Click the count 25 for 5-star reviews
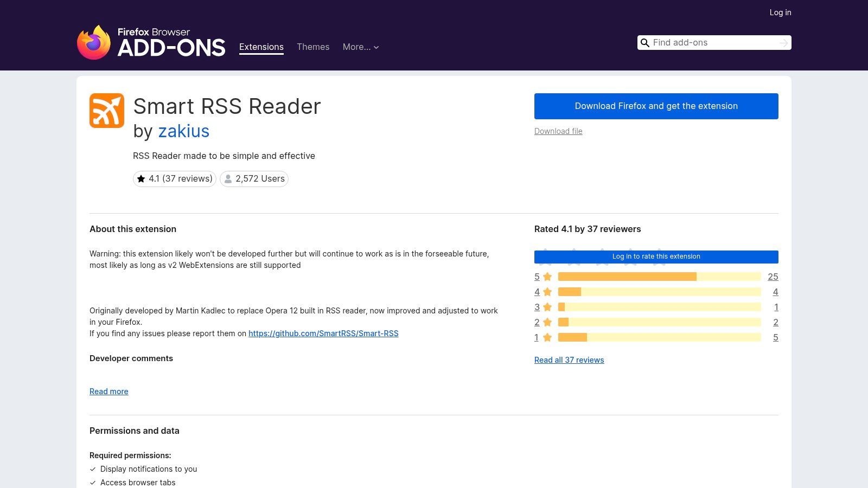Screen dimensions: 868x488 point(773,277)
